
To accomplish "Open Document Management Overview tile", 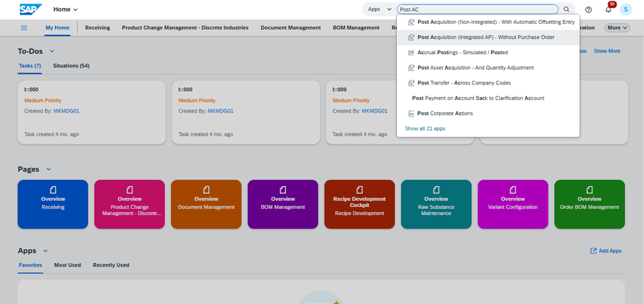I will [206, 204].
